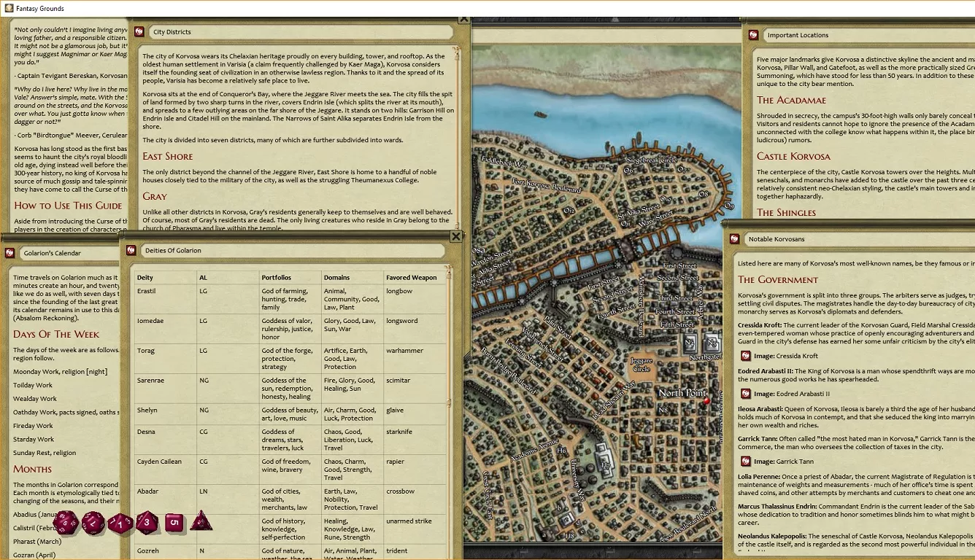
Task: Click the Fireday Work entry
Action: [x=33, y=426]
